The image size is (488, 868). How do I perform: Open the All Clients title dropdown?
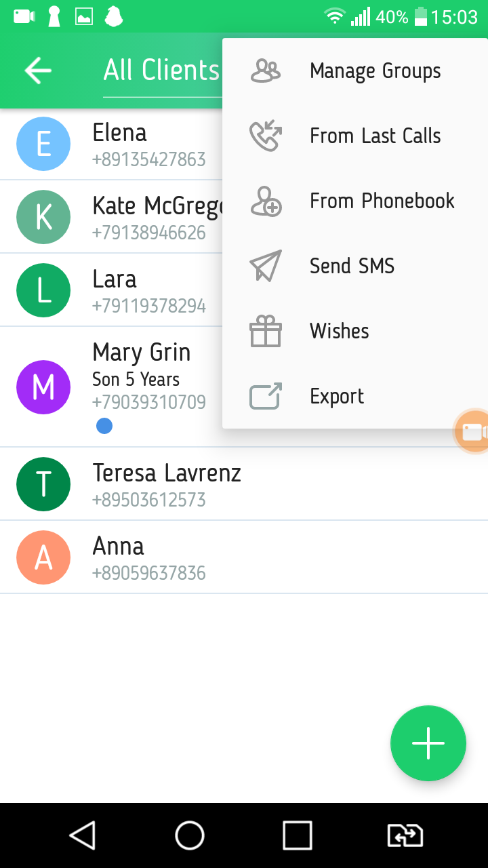pyautogui.click(x=161, y=71)
